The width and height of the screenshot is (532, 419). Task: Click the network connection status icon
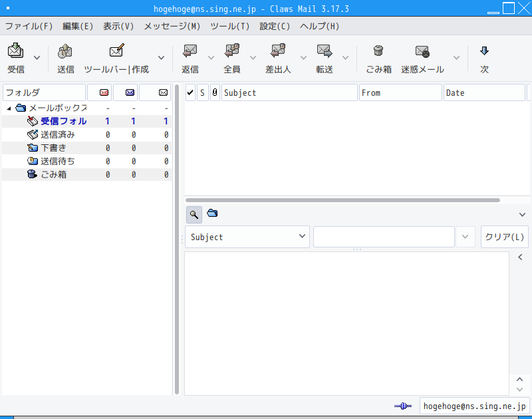tap(403, 406)
